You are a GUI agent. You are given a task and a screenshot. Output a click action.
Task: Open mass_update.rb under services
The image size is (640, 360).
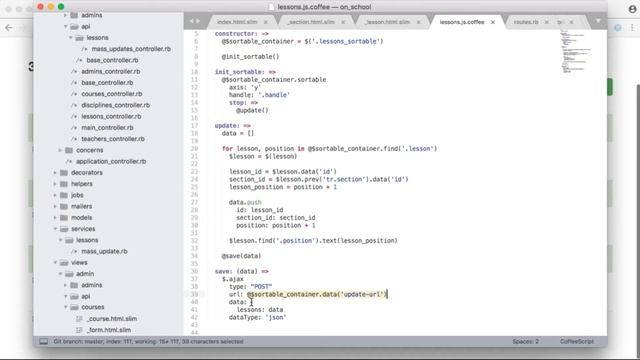[x=104, y=251]
